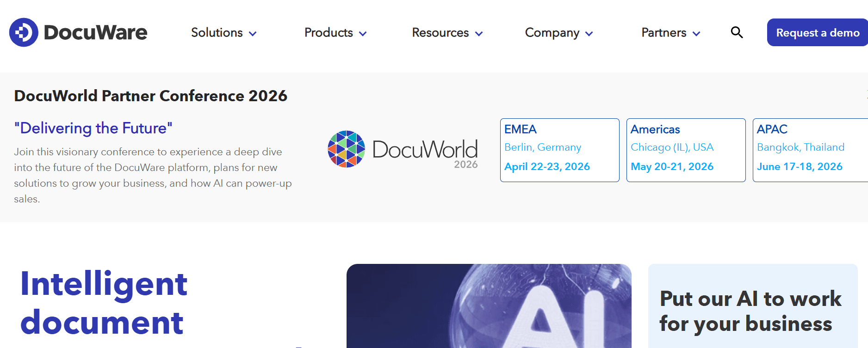Expand the Company dropdown chevron
868x348 pixels.
pyautogui.click(x=589, y=34)
